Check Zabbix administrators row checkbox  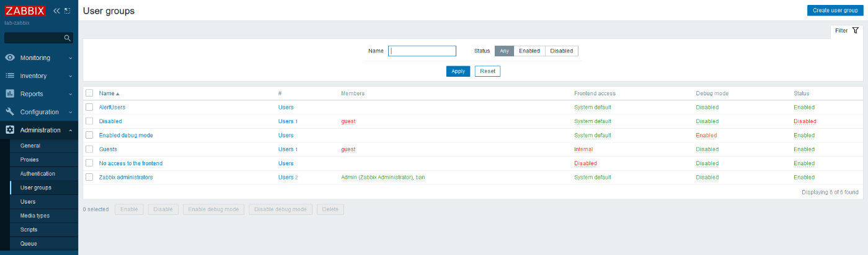coord(89,177)
